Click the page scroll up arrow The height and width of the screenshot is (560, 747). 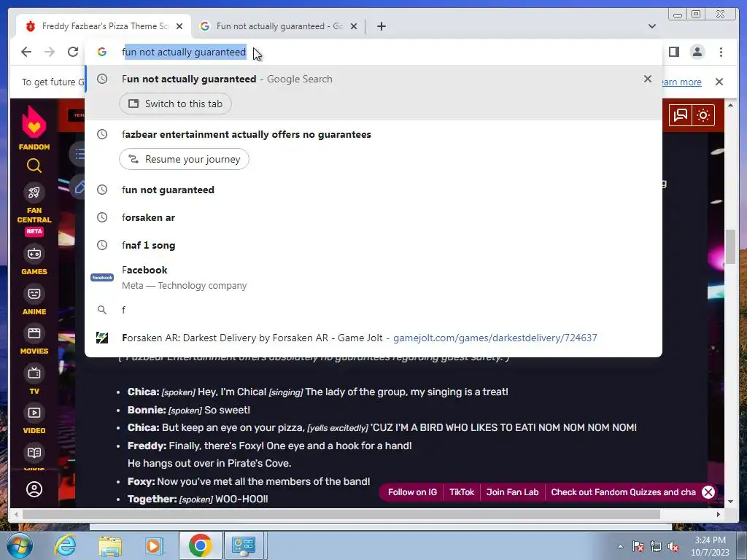click(x=731, y=104)
